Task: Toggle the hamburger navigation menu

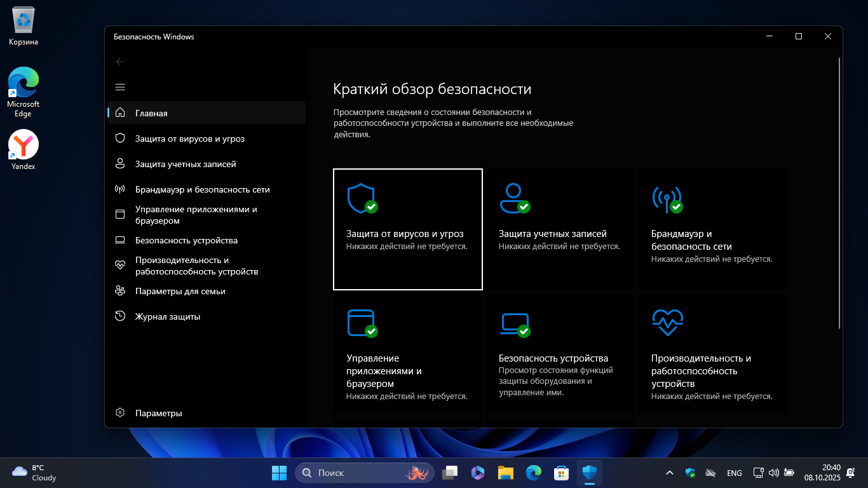Action: [x=120, y=87]
